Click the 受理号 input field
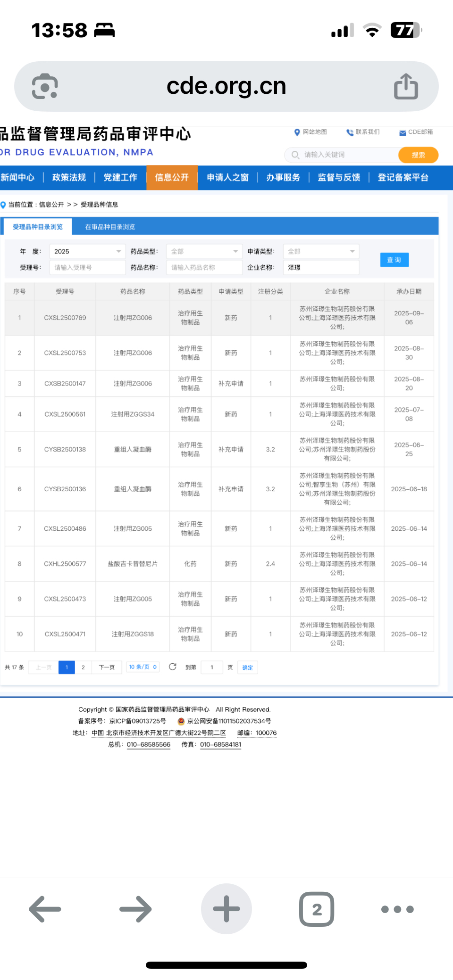This screenshot has height=980, width=453. 87,267
